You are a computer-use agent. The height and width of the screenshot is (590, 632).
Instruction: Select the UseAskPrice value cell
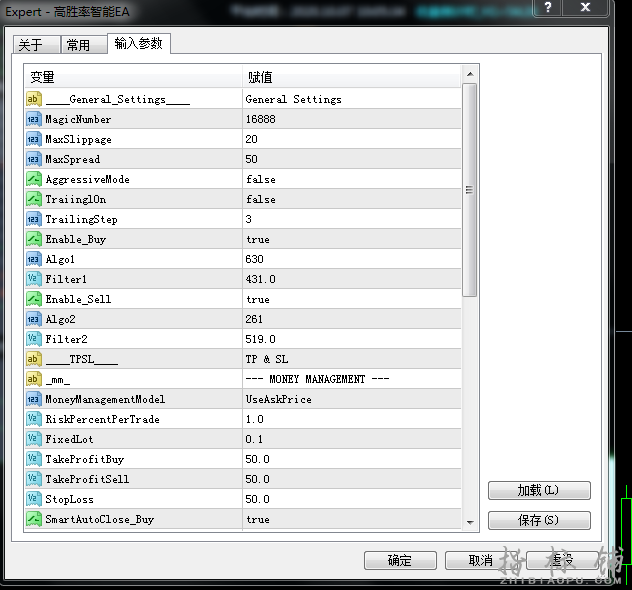click(x=352, y=399)
